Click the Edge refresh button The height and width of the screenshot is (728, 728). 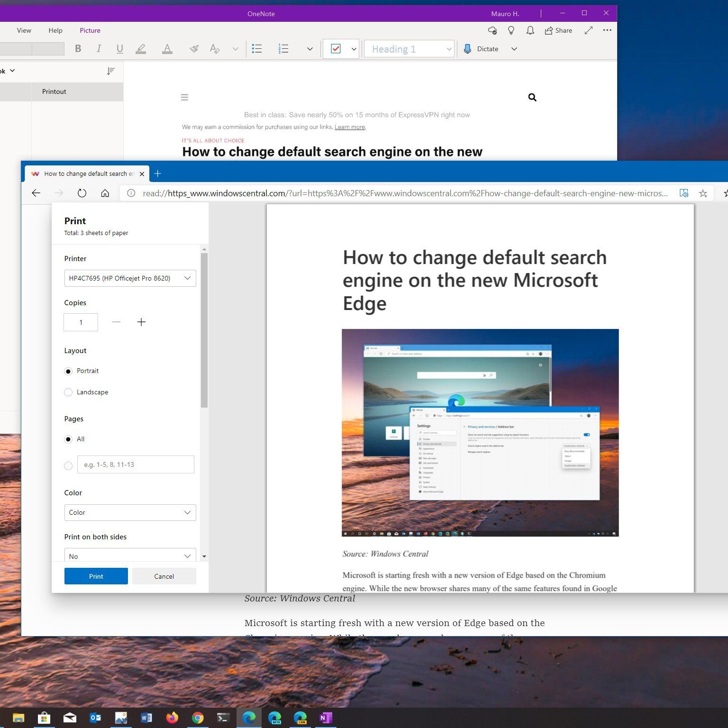[x=82, y=193]
